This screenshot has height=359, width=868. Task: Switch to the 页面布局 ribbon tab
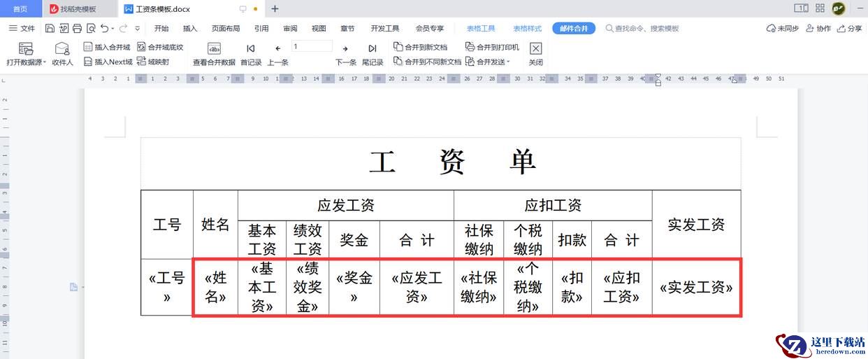[226, 29]
